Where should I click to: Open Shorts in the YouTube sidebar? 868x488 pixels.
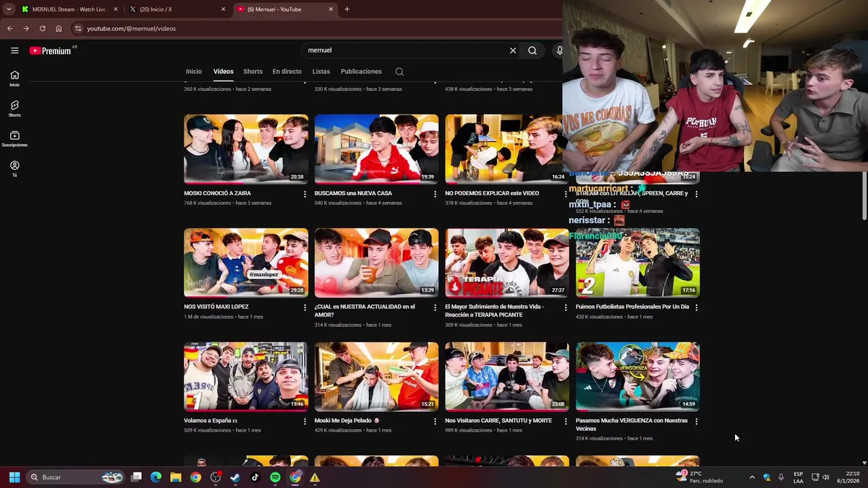[14, 108]
